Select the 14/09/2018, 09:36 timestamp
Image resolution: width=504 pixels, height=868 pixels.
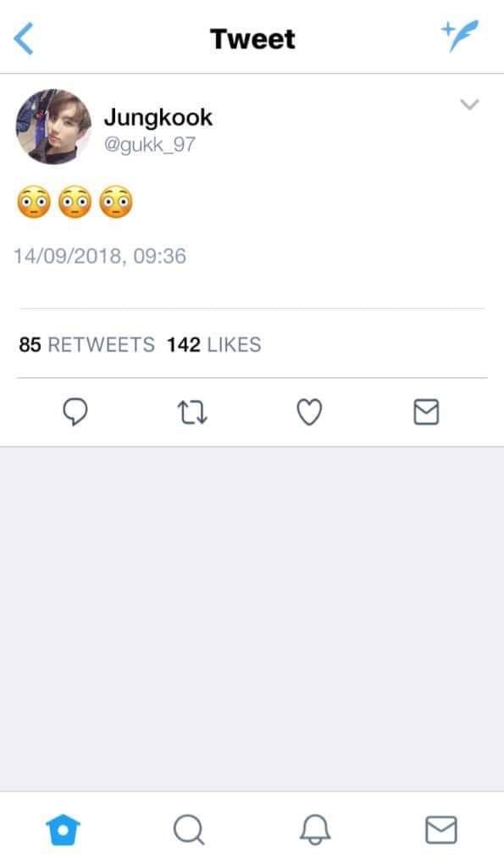(x=100, y=256)
